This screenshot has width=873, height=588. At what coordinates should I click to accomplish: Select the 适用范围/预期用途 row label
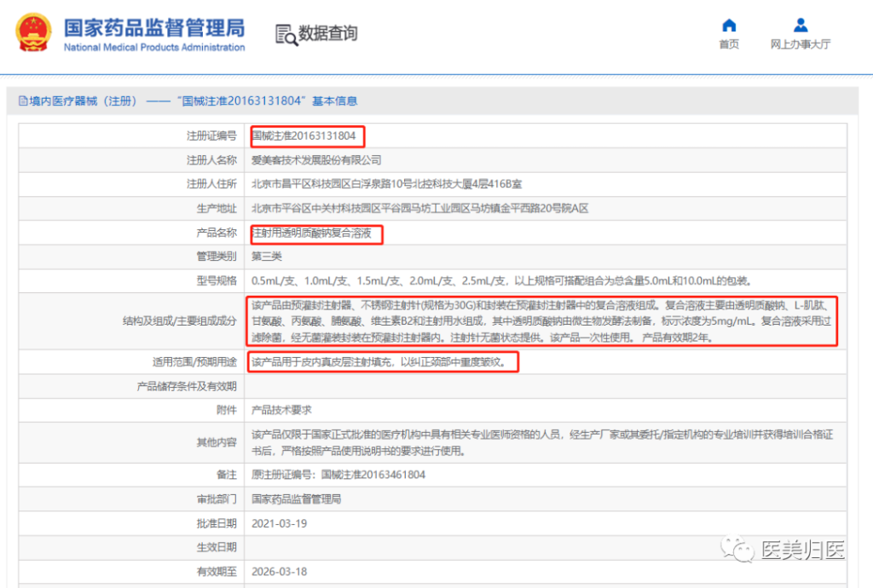[x=195, y=362]
